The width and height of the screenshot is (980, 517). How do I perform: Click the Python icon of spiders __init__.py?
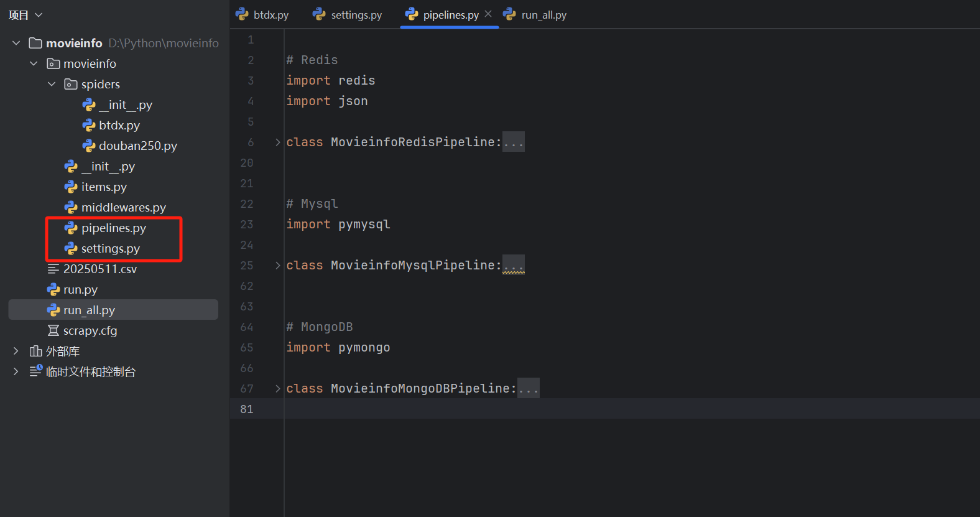pyautogui.click(x=89, y=105)
